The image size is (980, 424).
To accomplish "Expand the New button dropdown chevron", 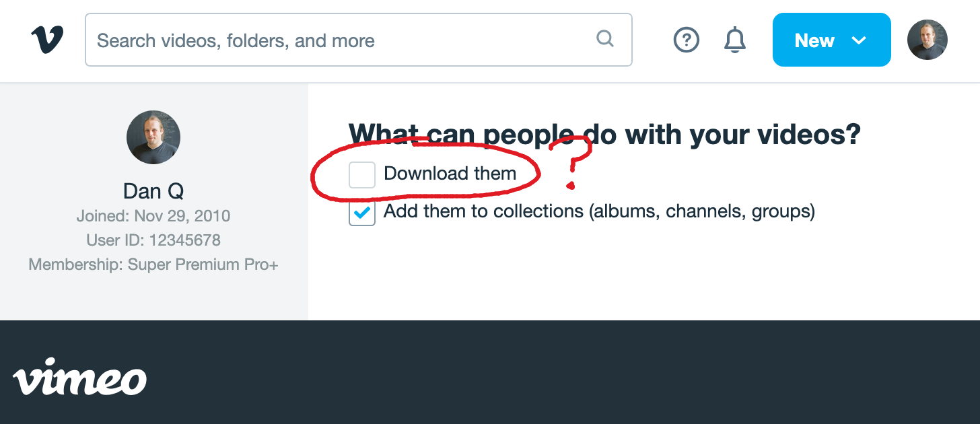I will [x=859, y=40].
